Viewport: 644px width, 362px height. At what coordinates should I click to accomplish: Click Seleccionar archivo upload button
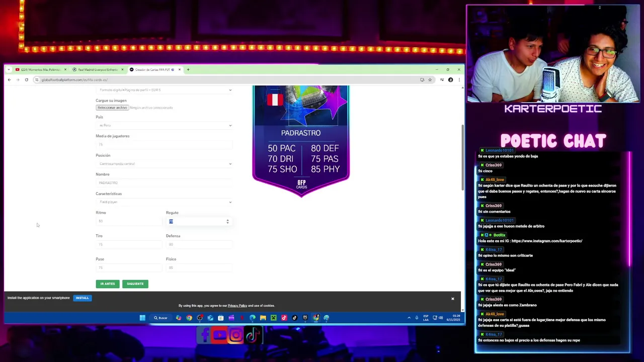112,108
